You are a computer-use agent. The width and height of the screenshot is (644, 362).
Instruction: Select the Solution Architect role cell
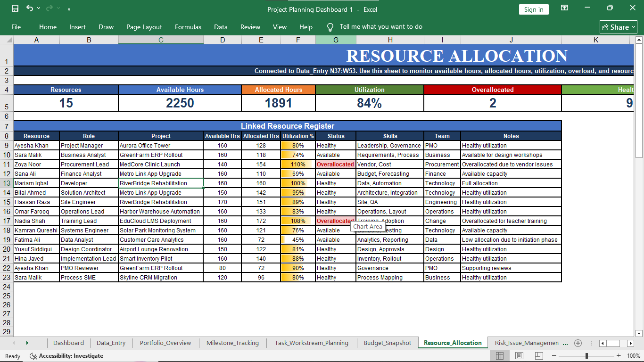click(89, 193)
